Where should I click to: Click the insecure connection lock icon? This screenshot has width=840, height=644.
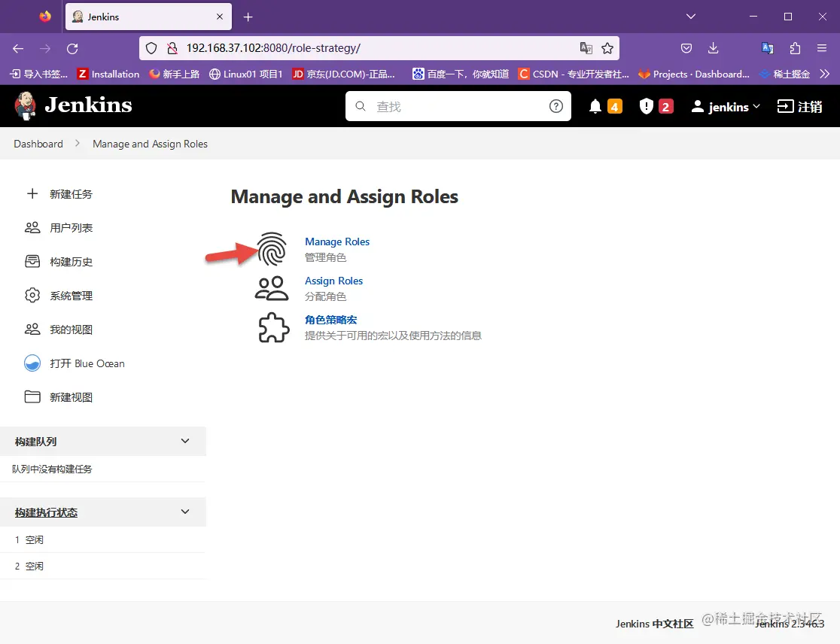pyautogui.click(x=172, y=48)
